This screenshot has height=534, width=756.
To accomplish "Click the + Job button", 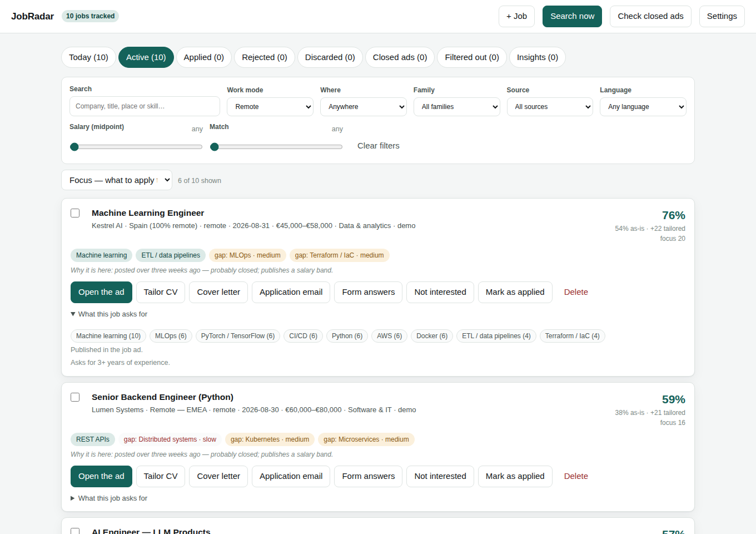I will coord(516,16).
